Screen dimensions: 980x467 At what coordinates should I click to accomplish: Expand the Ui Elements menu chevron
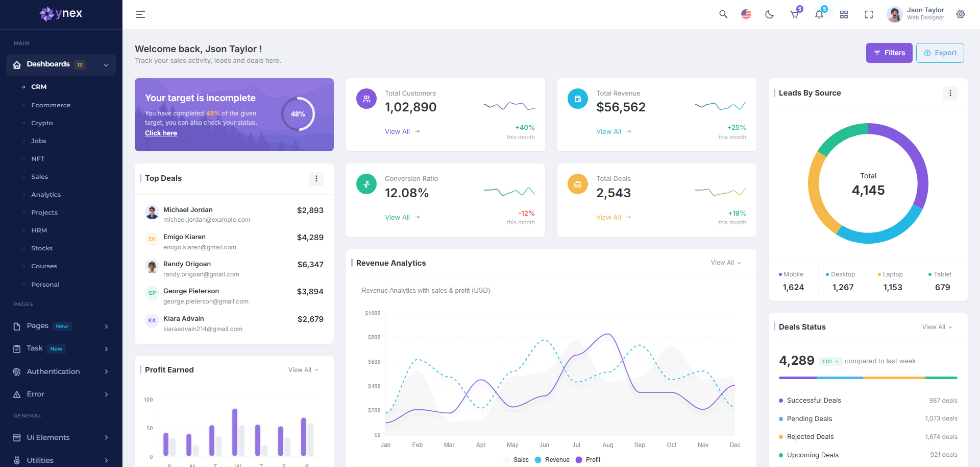click(x=106, y=437)
